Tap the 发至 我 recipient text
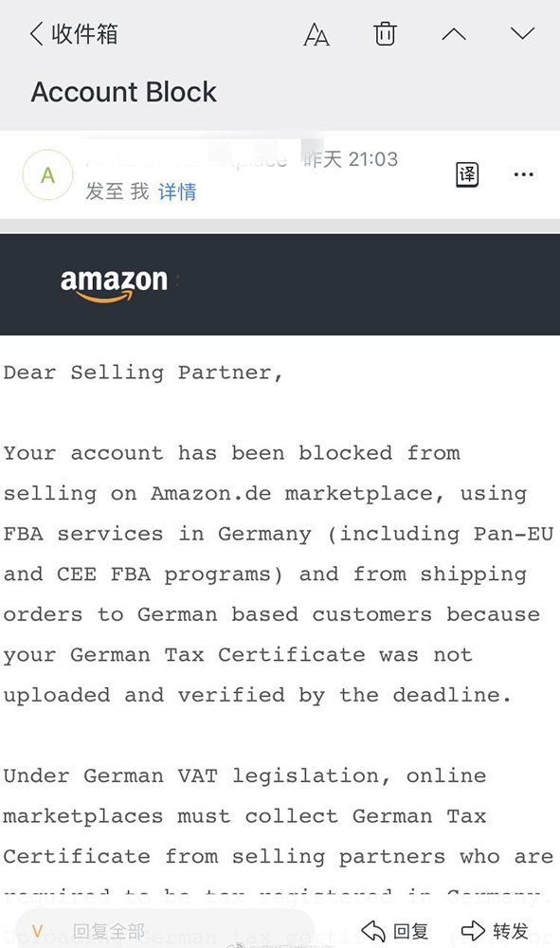 [117, 191]
